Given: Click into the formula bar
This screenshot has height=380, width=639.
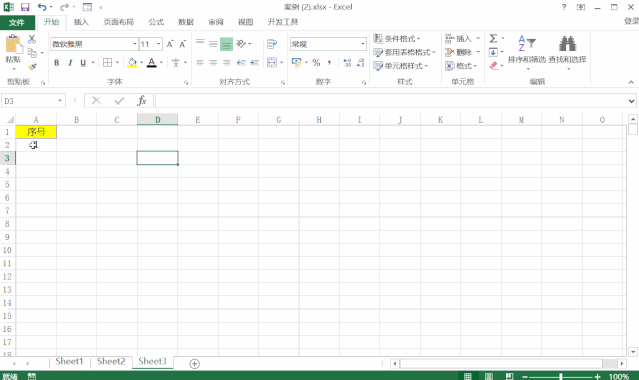Looking at the screenshot, I should [x=392, y=101].
